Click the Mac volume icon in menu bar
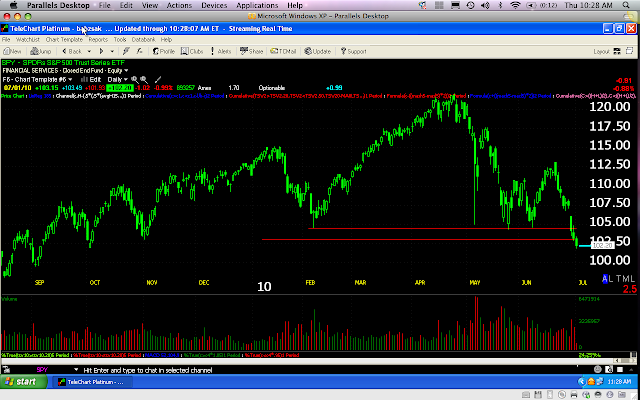 pos(485,5)
